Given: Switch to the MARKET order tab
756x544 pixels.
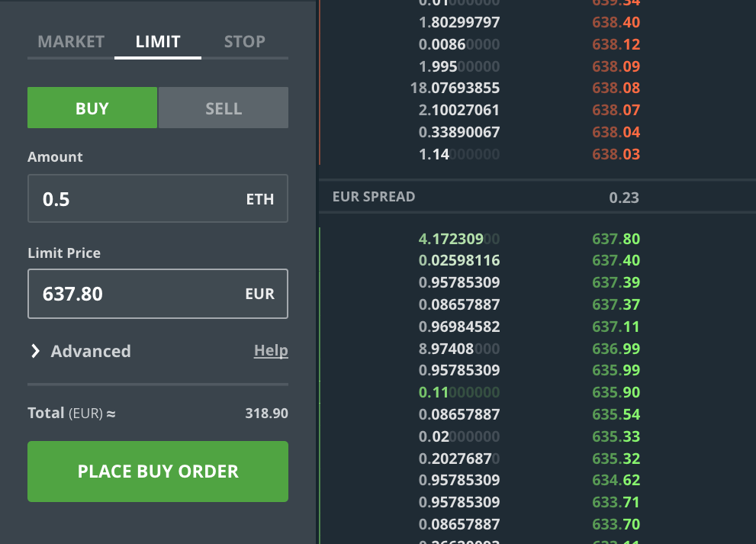Looking at the screenshot, I should [x=71, y=41].
